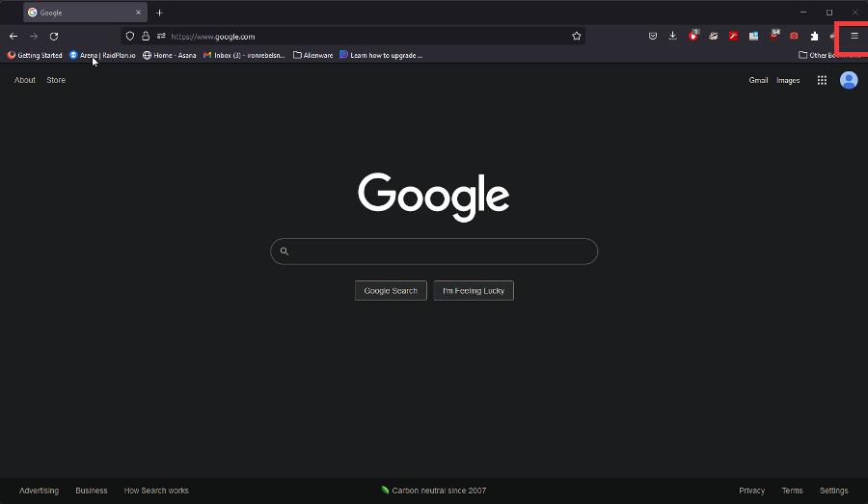
Task: Open the Home - Asana bookmark
Action: pyautogui.click(x=170, y=55)
